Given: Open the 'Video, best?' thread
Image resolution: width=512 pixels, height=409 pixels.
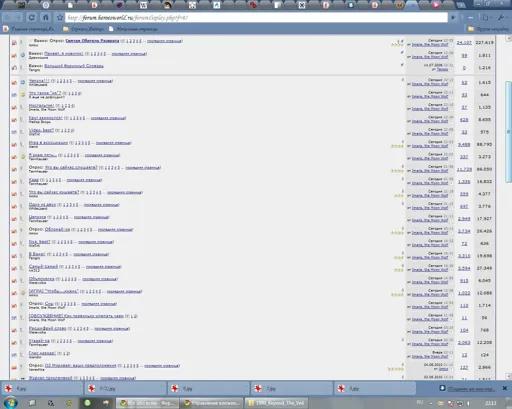Looking at the screenshot, I should coord(41,130).
